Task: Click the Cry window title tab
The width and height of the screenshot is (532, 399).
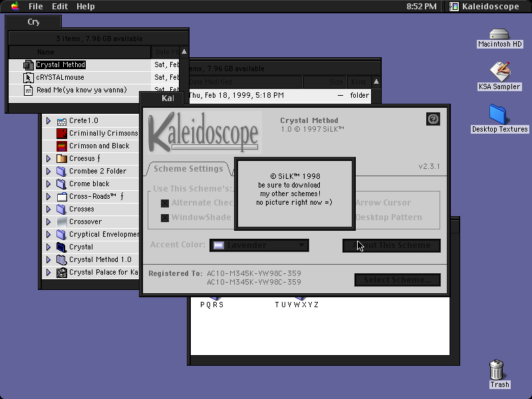Action: pos(34,22)
